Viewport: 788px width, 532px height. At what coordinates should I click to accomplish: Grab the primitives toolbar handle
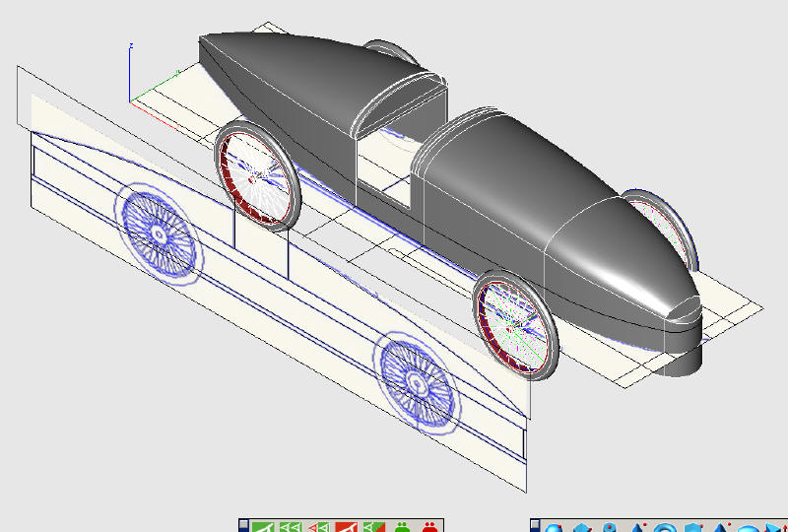coord(535,526)
